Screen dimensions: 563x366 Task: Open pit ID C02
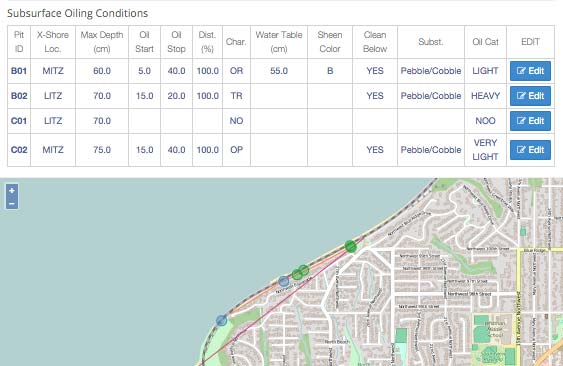coord(19,150)
